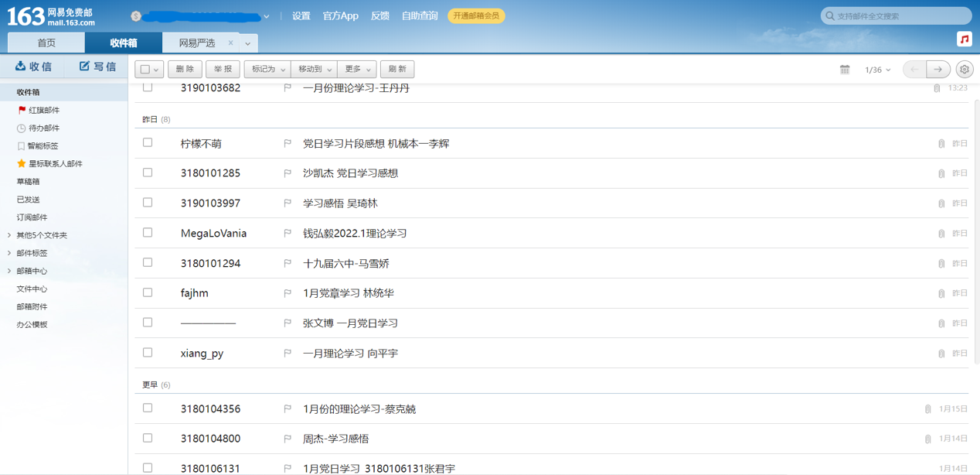This screenshot has width=980, height=475.
Task: Check the box for 3180104356 email
Action: click(148, 408)
